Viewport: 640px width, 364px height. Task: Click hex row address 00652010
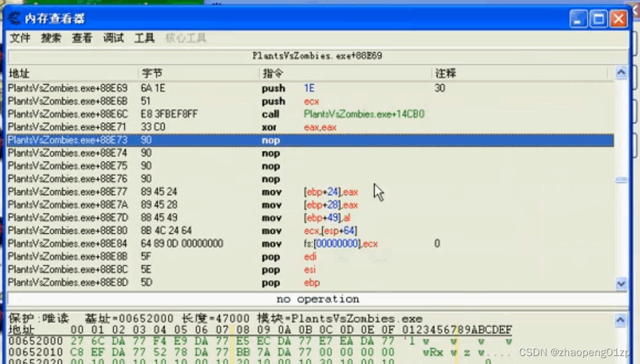coord(36,352)
